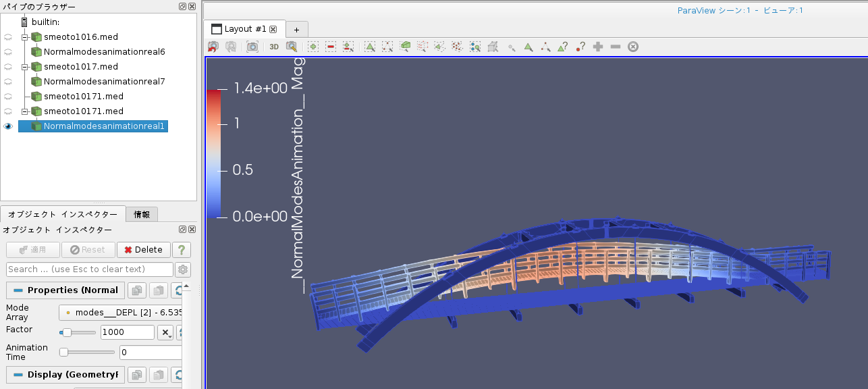
Task: Toggle the 3D interaction mode button
Action: 274,47
